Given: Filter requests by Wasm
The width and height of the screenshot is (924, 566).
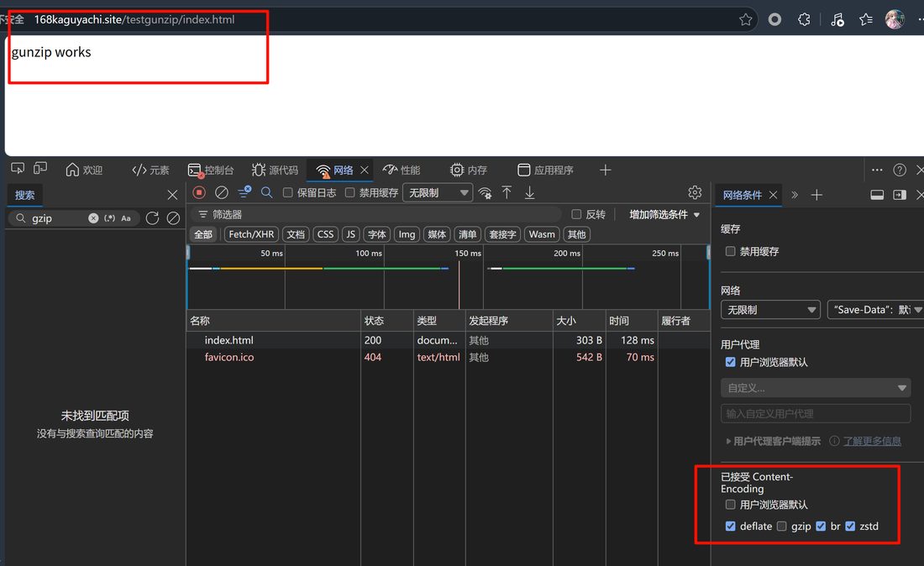Looking at the screenshot, I should click(x=542, y=234).
